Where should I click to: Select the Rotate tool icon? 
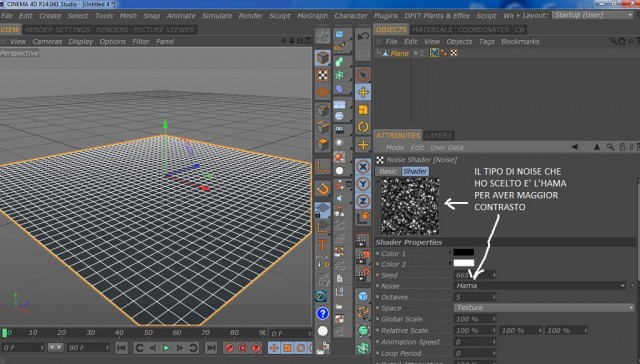click(x=363, y=127)
